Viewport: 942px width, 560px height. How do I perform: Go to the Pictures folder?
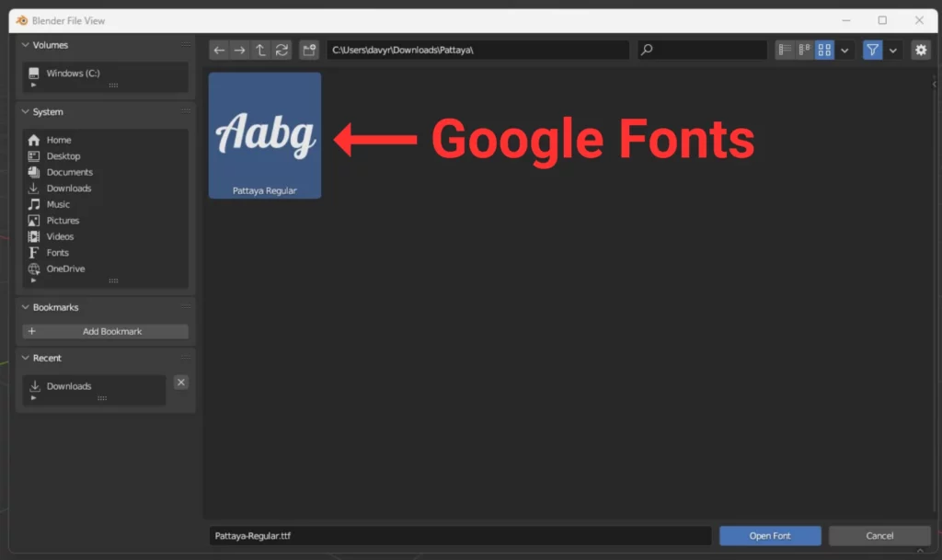[x=105, y=221]
